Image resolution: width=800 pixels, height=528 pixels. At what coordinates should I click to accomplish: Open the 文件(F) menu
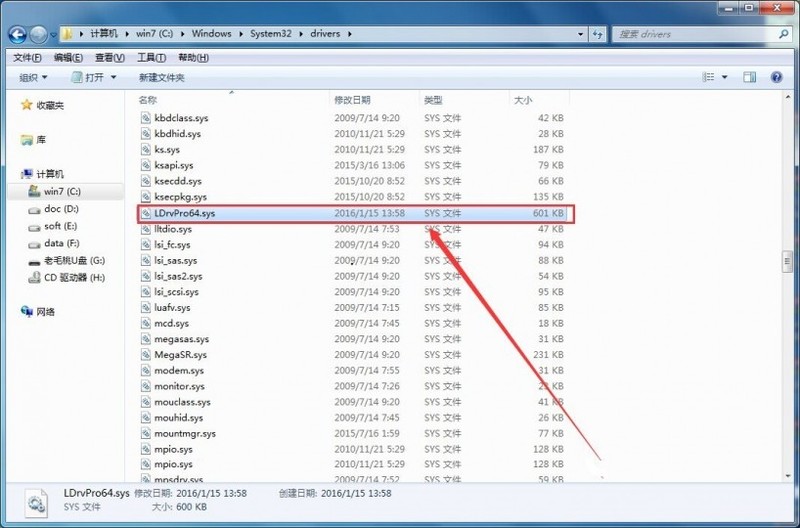pyautogui.click(x=27, y=58)
